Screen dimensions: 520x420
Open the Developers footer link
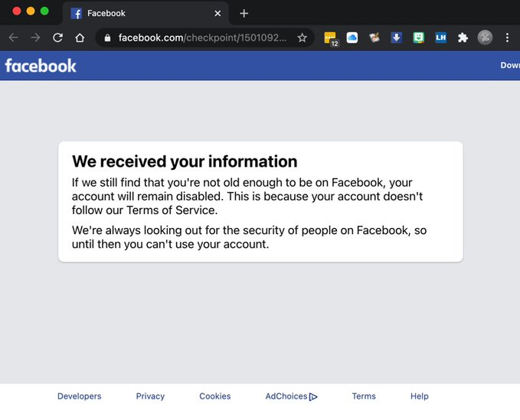tap(79, 396)
